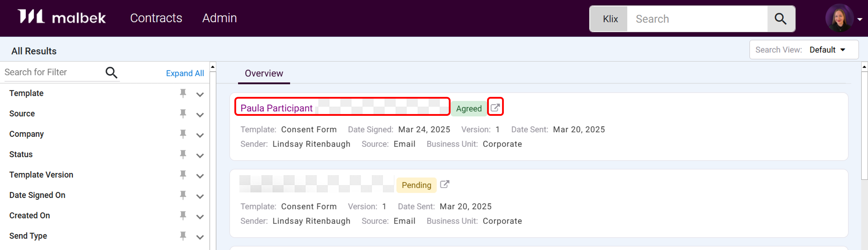The height and width of the screenshot is (250, 868).
Task: Expand the Company filter chevron
Action: tap(200, 135)
